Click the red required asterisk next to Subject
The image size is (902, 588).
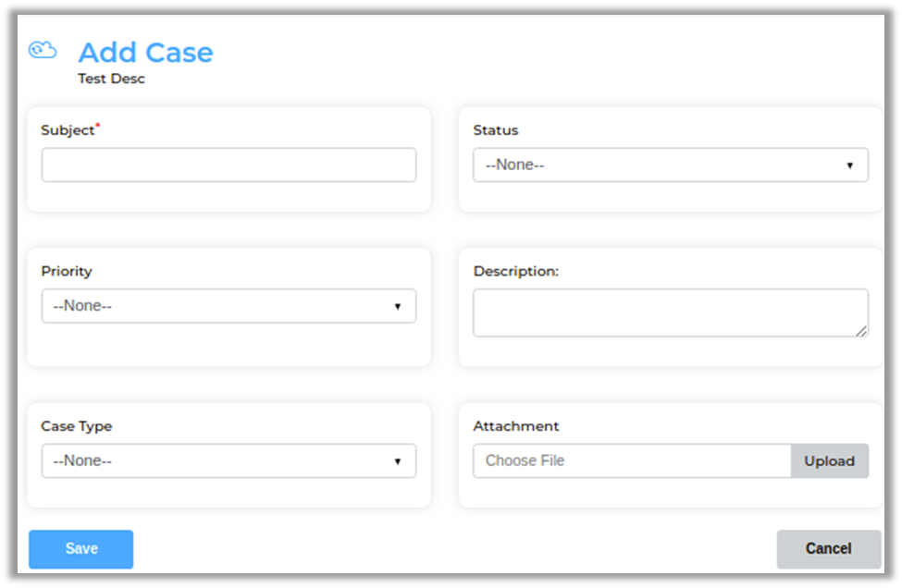tap(98, 125)
